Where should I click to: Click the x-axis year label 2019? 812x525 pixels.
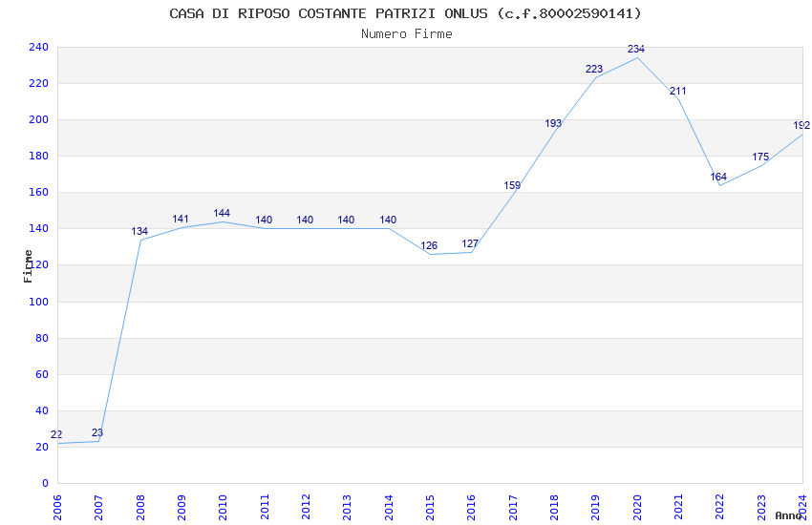coord(595,508)
